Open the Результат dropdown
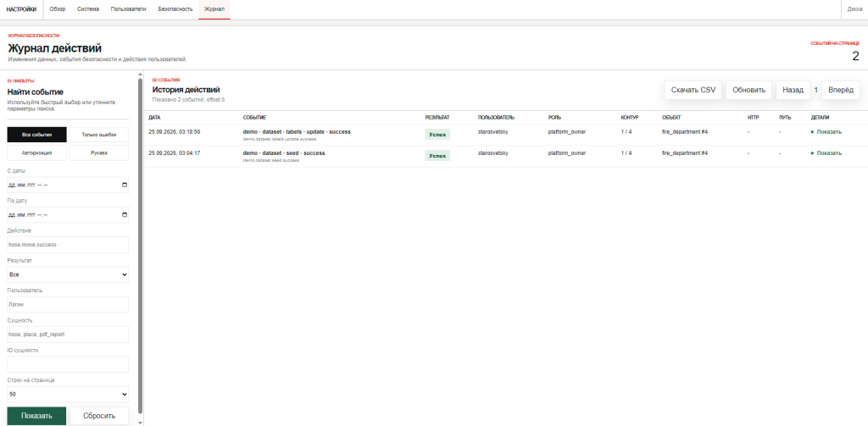 tap(68, 274)
